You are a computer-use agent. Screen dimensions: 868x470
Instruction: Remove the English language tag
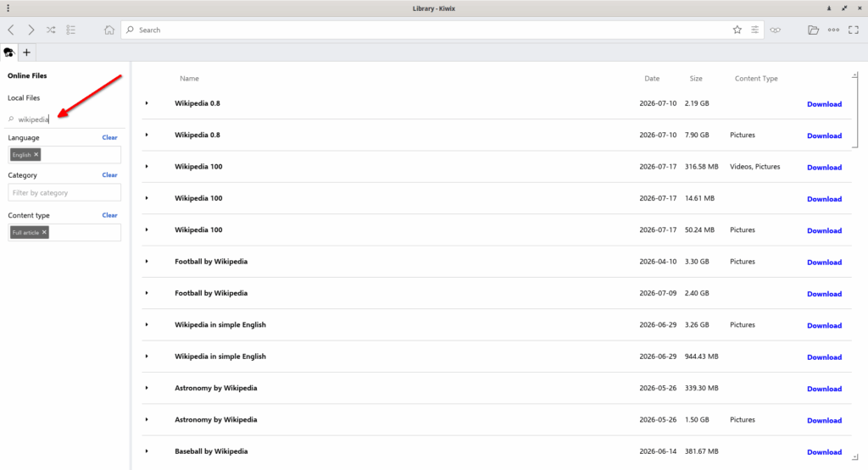tap(36, 154)
